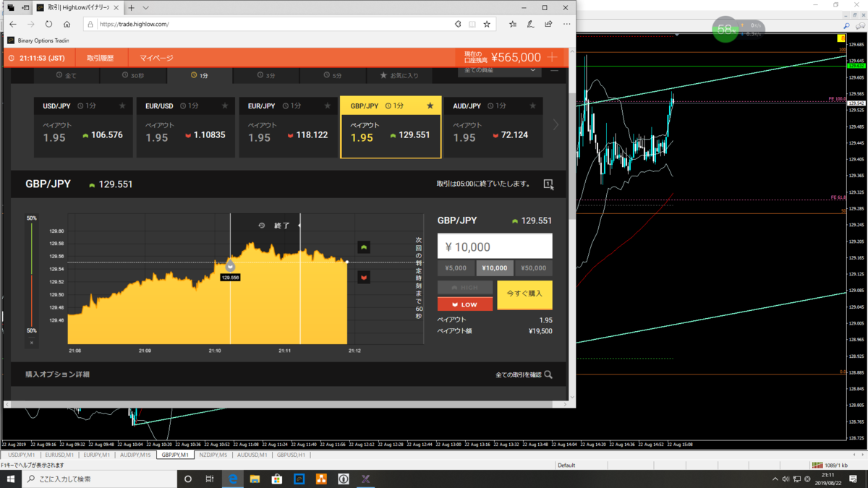Show hidden system tray icons

coord(775,479)
